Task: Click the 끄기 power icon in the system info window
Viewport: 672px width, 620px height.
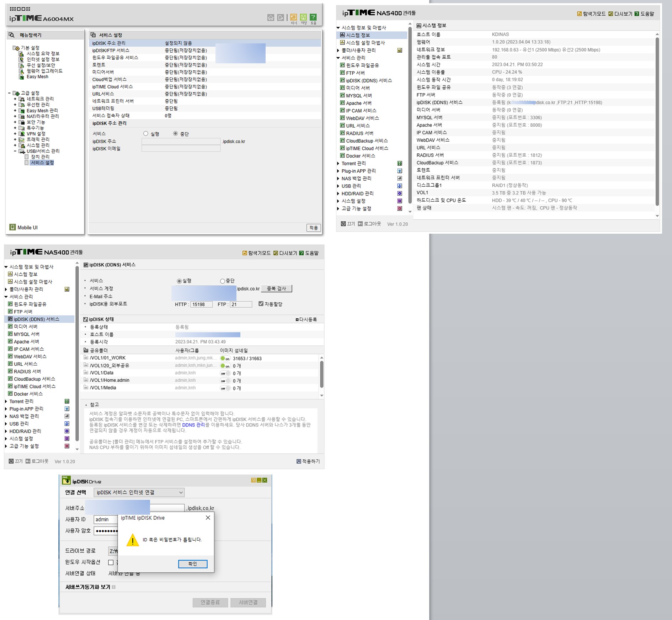Action: (343, 224)
